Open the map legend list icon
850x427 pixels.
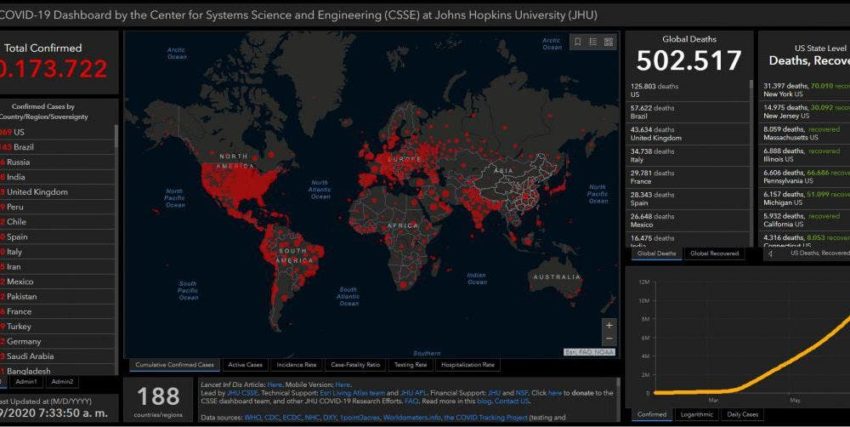coord(593,42)
